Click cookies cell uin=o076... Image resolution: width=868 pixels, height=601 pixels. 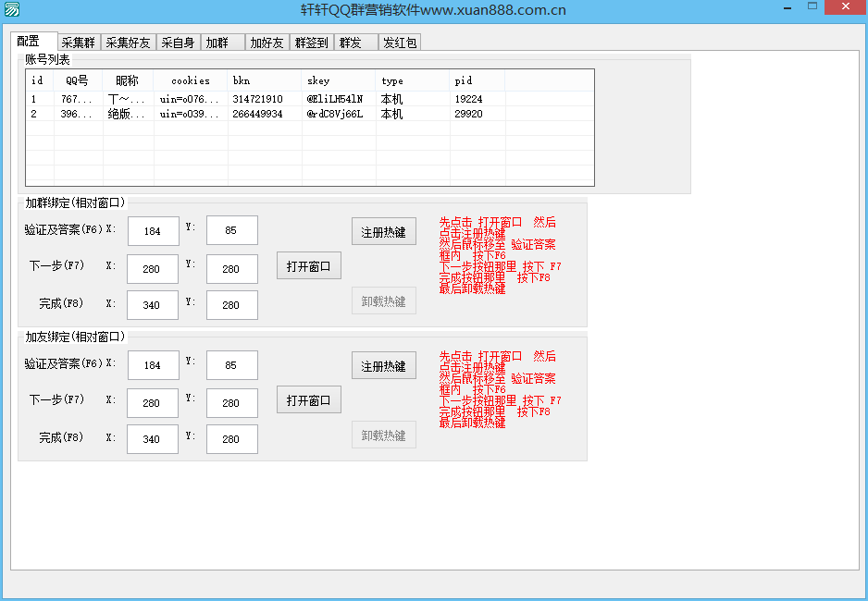tap(190, 99)
